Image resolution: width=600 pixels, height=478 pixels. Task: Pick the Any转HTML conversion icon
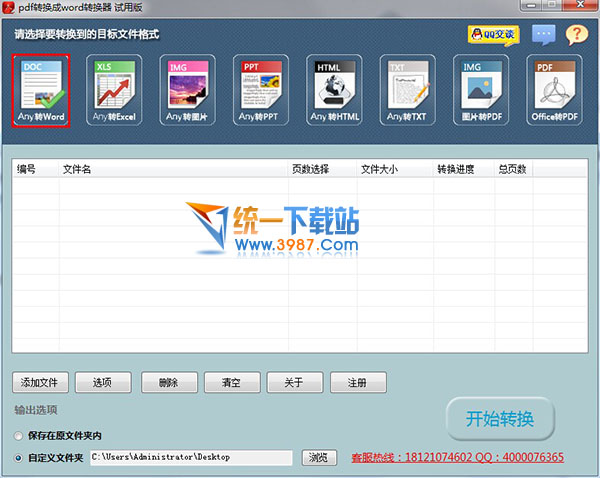pos(335,89)
